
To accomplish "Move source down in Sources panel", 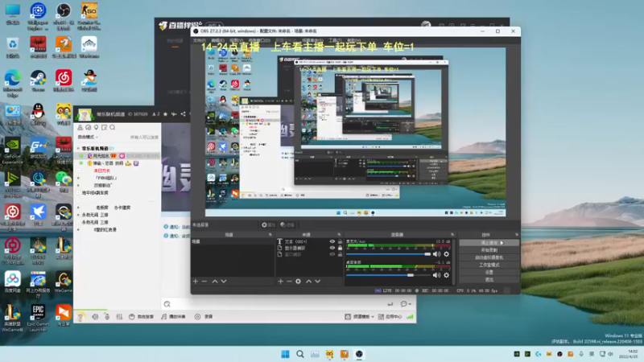I will click(x=317, y=281).
